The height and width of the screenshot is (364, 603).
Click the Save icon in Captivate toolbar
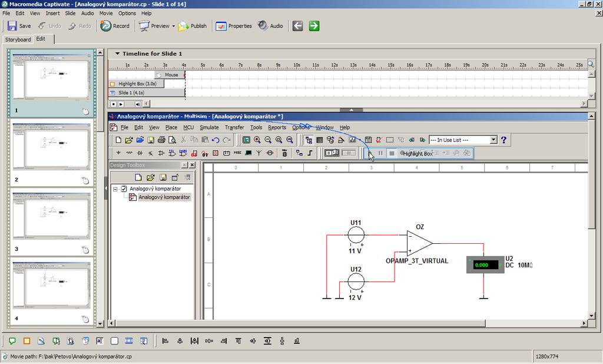point(12,26)
